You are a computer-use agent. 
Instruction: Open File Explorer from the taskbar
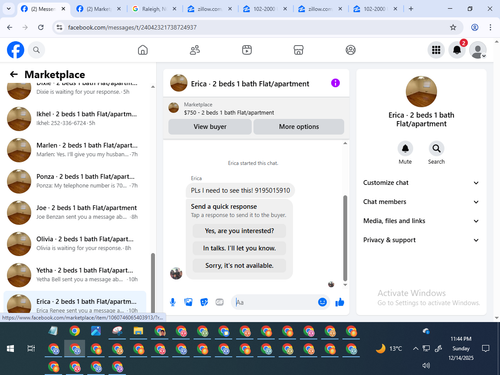138,331
